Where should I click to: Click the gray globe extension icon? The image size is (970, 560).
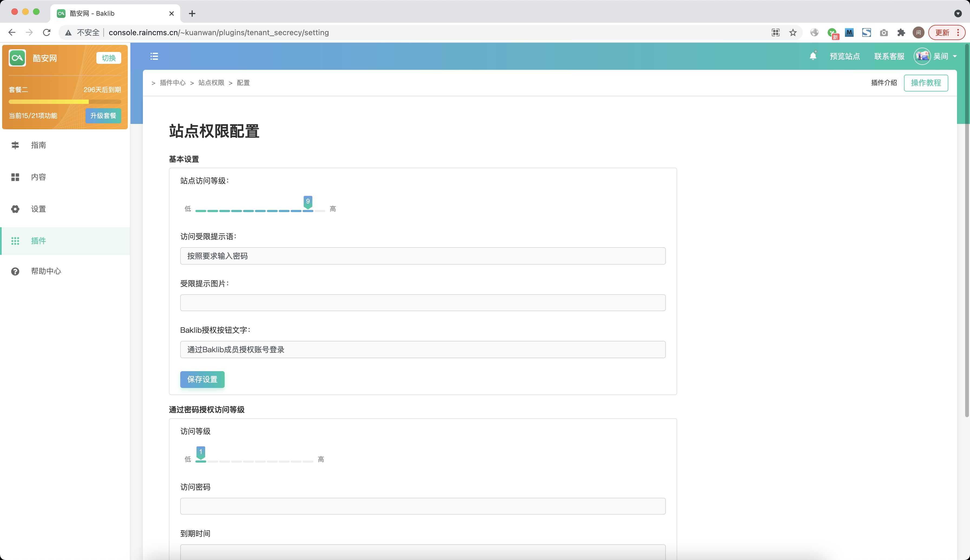point(814,32)
